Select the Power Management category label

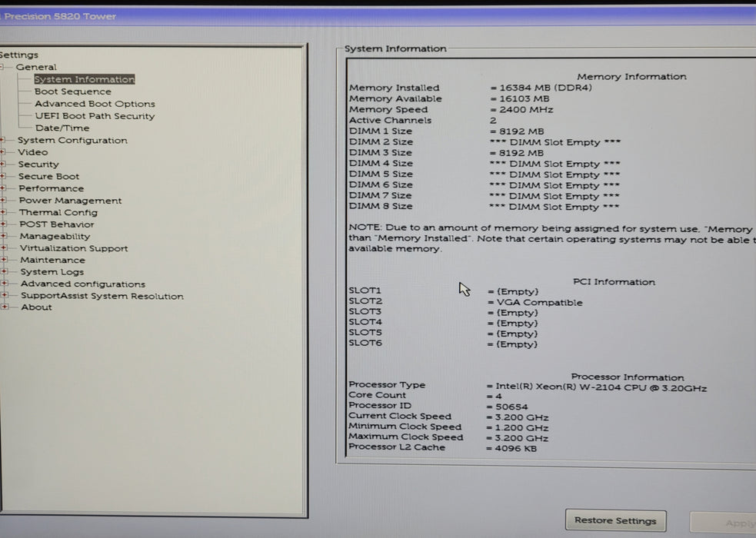click(71, 201)
